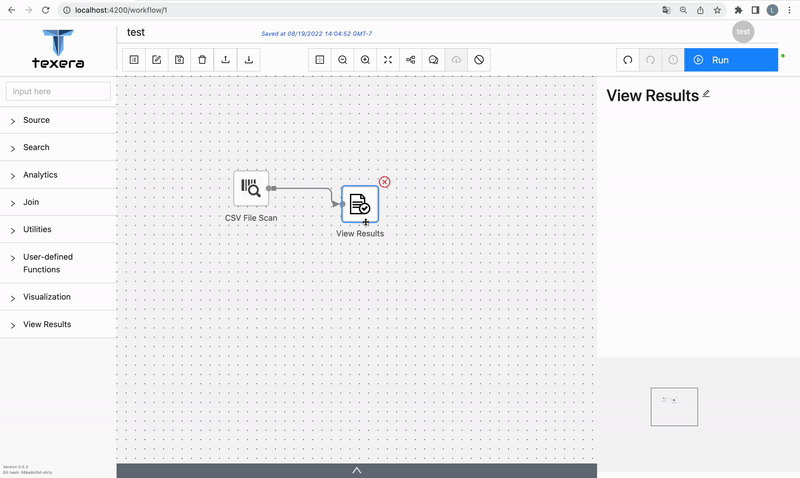Click the redo arrow button
Image resolution: width=800 pixels, height=478 pixels.
tap(651, 60)
